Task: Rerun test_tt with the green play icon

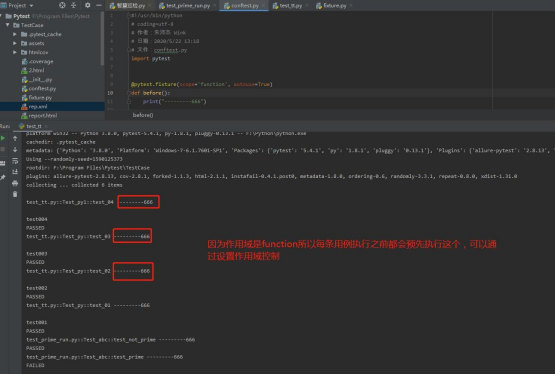Action: [x=3, y=138]
